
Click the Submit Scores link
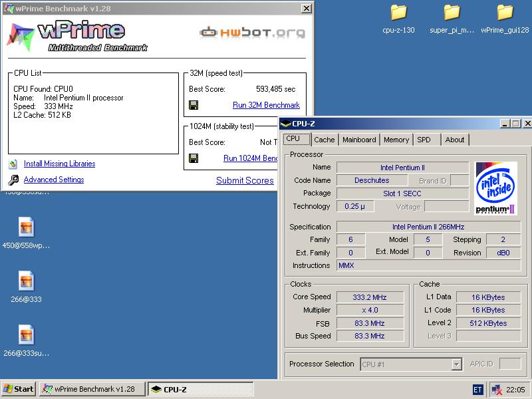245,180
